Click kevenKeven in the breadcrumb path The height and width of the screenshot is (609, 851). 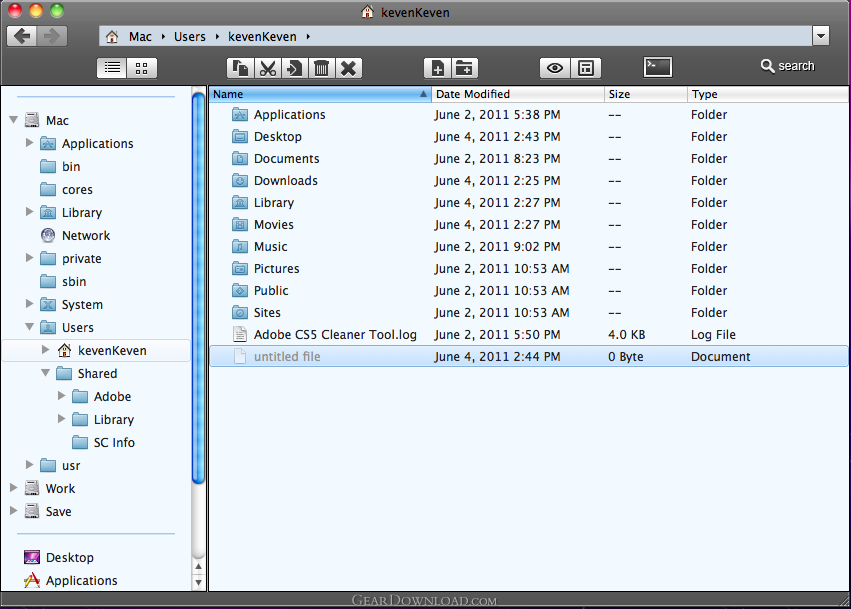coord(262,36)
